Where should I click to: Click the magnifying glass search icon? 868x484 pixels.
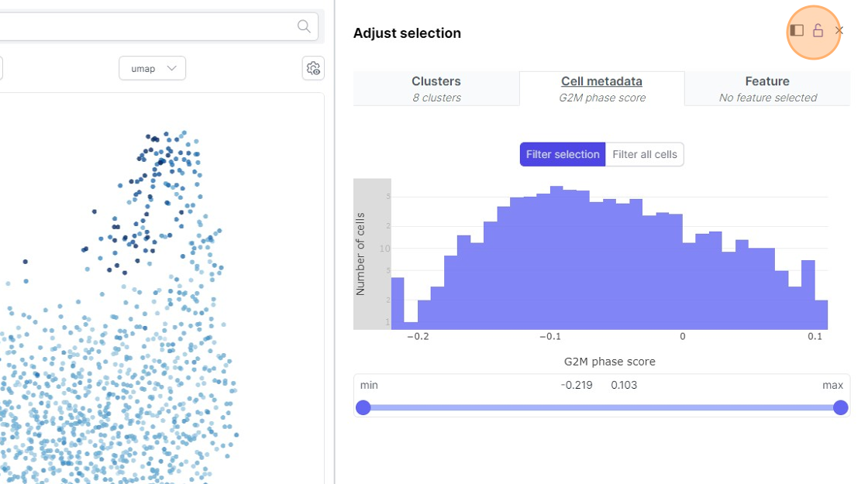304,26
